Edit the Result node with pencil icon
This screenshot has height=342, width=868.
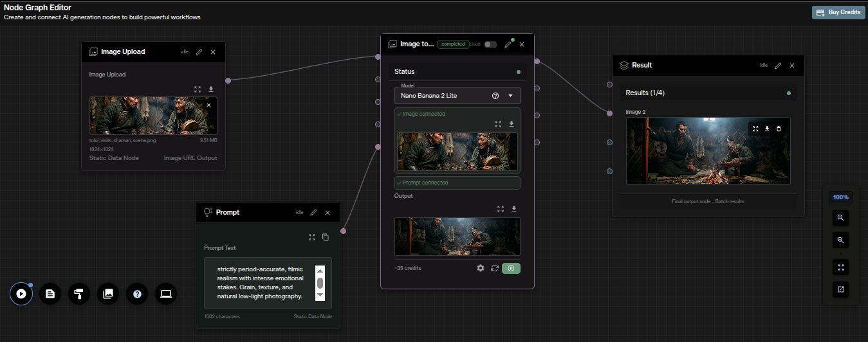(x=778, y=66)
